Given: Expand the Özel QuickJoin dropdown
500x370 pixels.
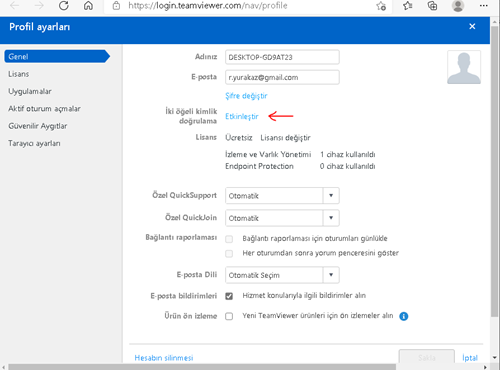Looking at the screenshot, I should pyautogui.click(x=282, y=218).
